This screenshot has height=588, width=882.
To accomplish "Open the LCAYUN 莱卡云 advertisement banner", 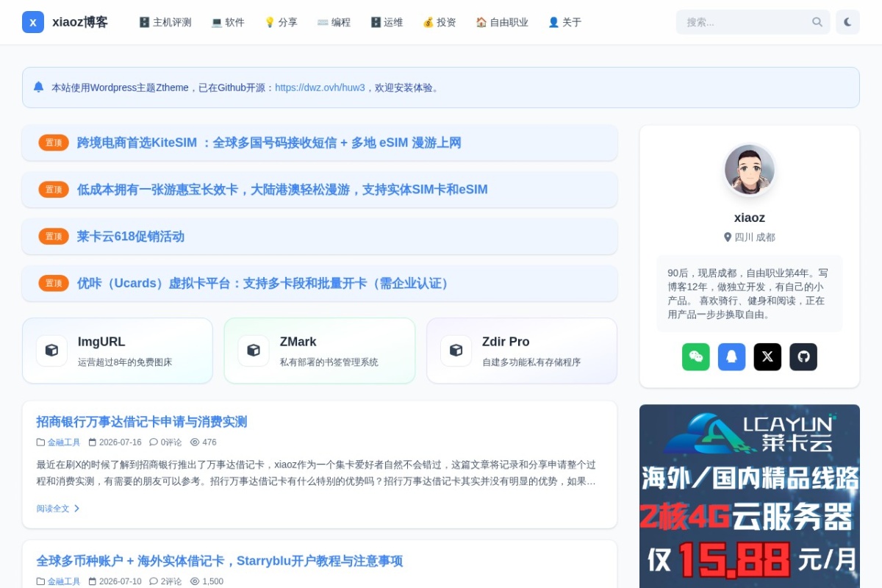I will pyautogui.click(x=750, y=496).
